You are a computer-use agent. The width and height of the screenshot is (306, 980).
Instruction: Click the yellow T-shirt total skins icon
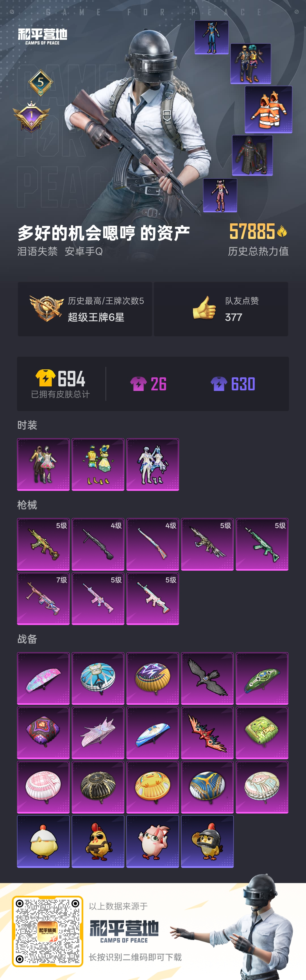(x=45, y=378)
